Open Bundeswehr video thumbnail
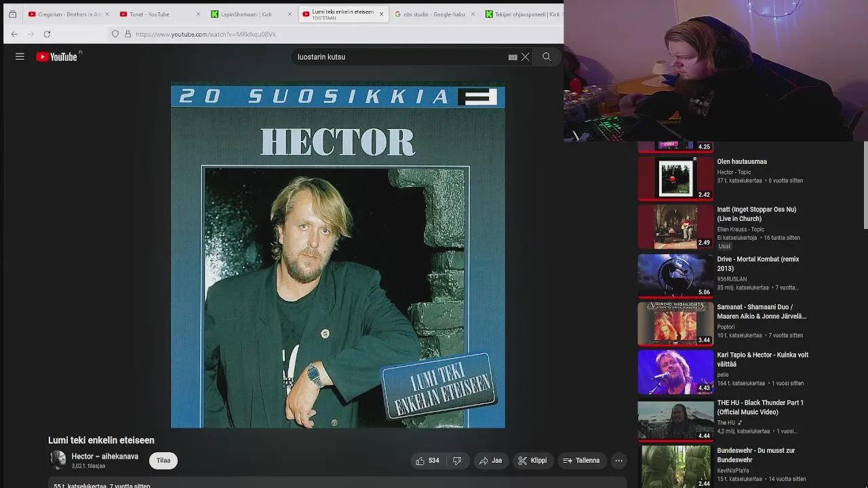 (675, 467)
